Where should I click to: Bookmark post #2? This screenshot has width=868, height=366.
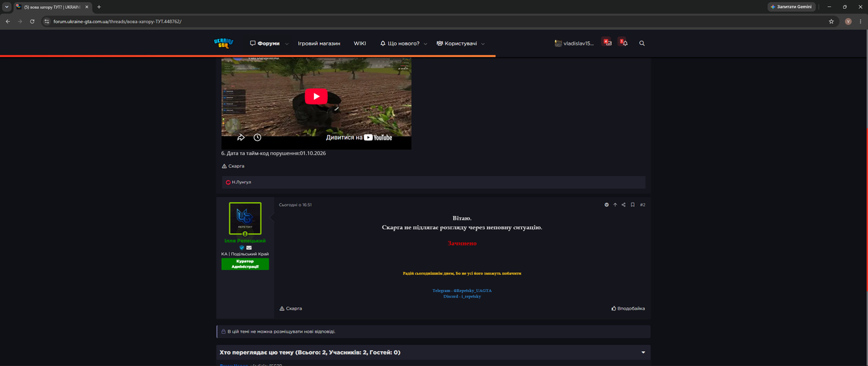pos(633,205)
